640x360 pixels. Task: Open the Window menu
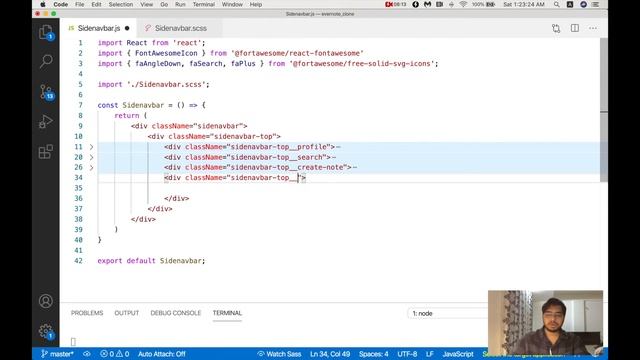(232, 4)
